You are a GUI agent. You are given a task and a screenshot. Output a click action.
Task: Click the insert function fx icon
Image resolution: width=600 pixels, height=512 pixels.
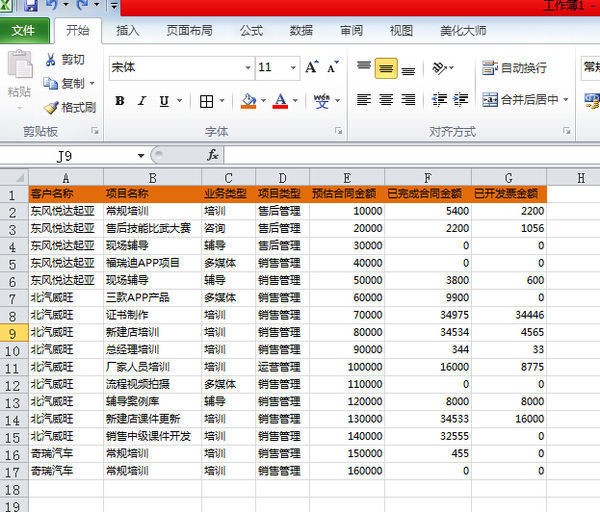pyautogui.click(x=212, y=155)
